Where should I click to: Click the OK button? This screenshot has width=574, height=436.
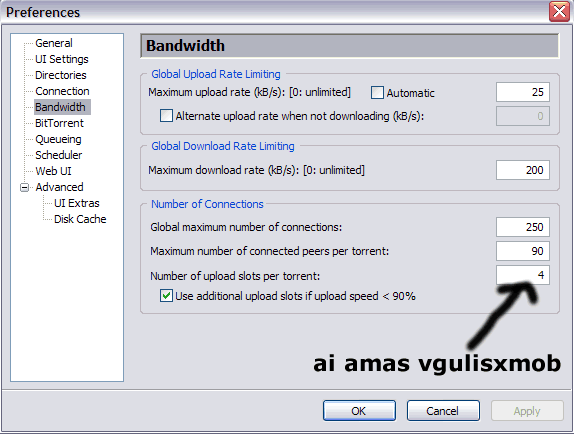click(x=359, y=411)
